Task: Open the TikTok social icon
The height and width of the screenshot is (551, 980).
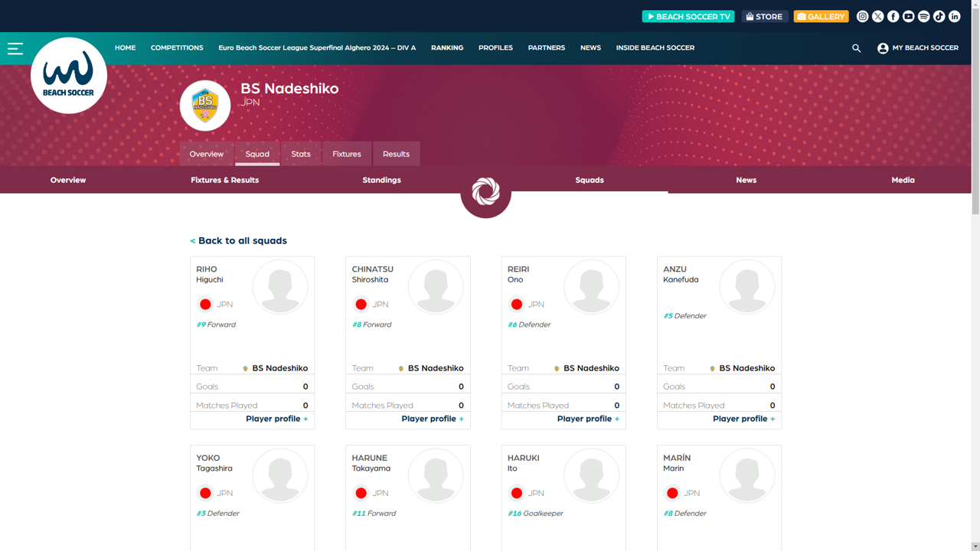Action: (x=939, y=16)
